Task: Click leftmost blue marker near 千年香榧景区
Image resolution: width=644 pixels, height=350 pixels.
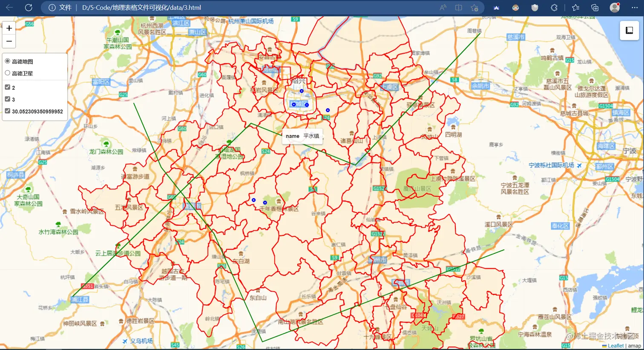Action: click(x=253, y=200)
